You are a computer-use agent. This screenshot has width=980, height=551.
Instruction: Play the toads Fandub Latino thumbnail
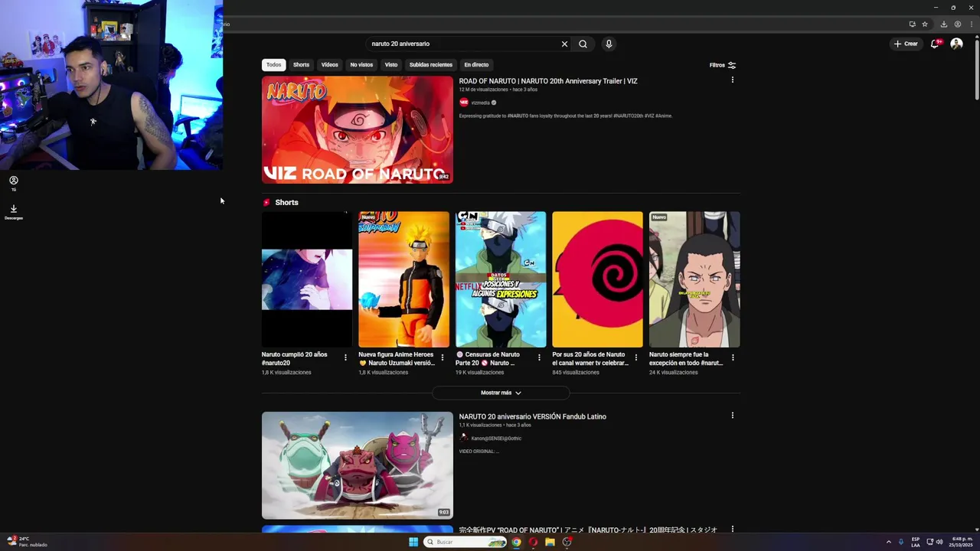pyautogui.click(x=358, y=465)
